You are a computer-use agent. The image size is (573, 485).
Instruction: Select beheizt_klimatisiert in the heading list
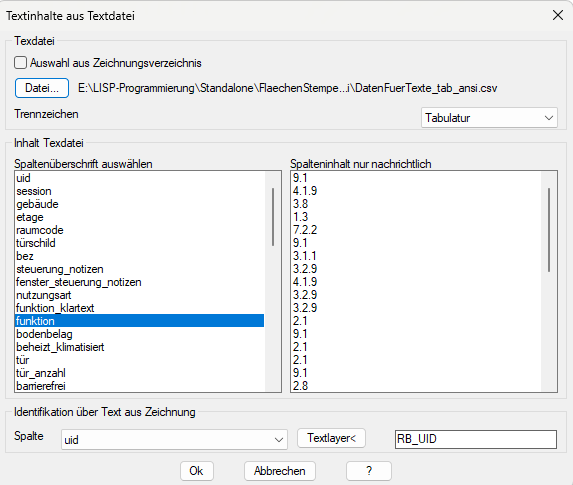(140, 347)
